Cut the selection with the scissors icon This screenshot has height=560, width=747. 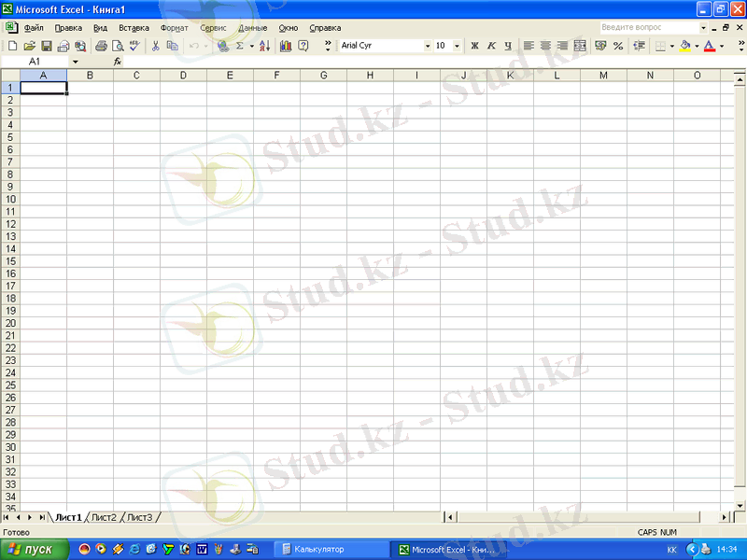tap(155, 46)
